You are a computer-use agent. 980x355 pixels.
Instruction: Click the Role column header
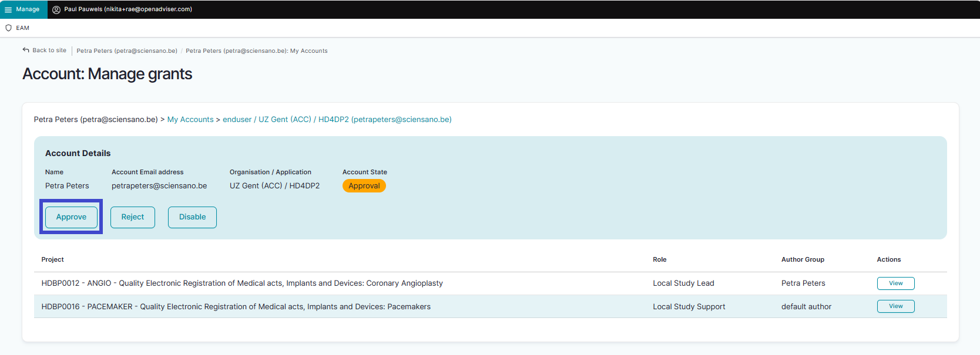click(x=659, y=259)
